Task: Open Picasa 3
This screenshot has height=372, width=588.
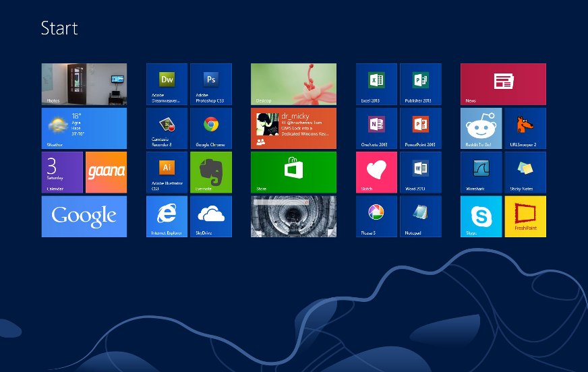Action: point(376,216)
